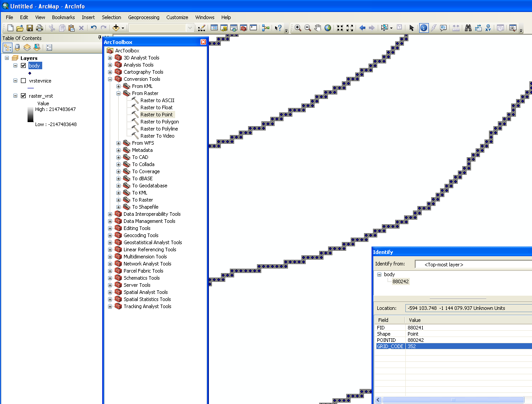Select the GRID_CODE row in Identify
The height and width of the screenshot is (404, 532).
(454, 346)
